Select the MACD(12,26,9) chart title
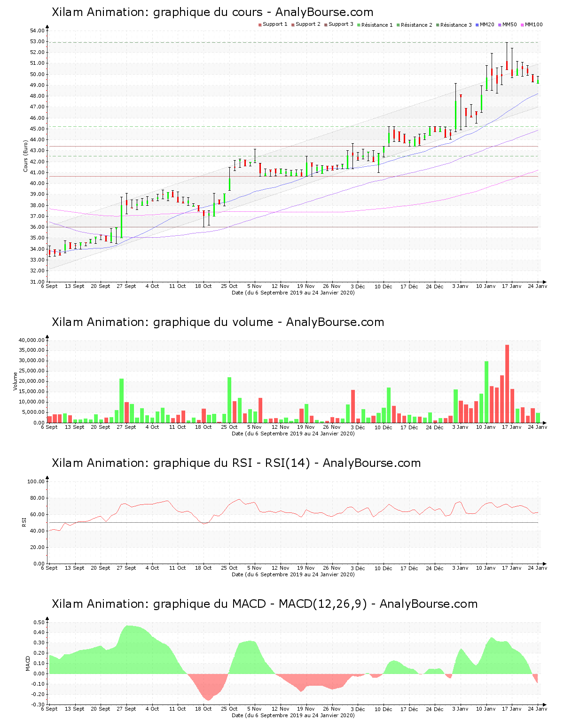 265,604
